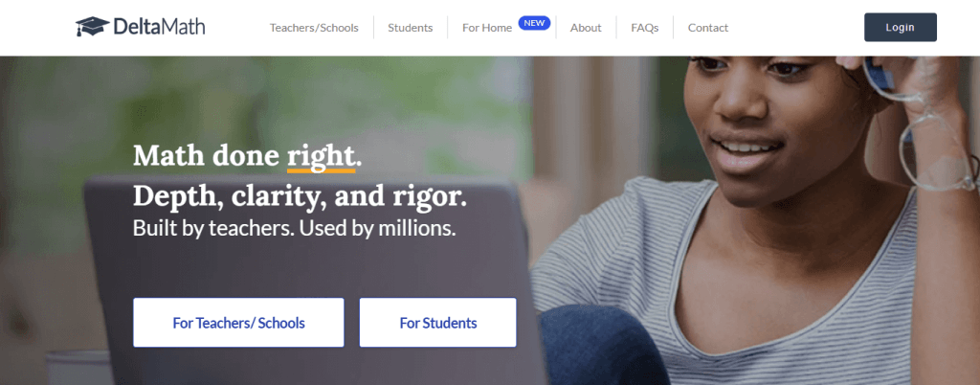The width and height of the screenshot is (980, 385).
Task: Go to the Students nav link
Action: (410, 28)
